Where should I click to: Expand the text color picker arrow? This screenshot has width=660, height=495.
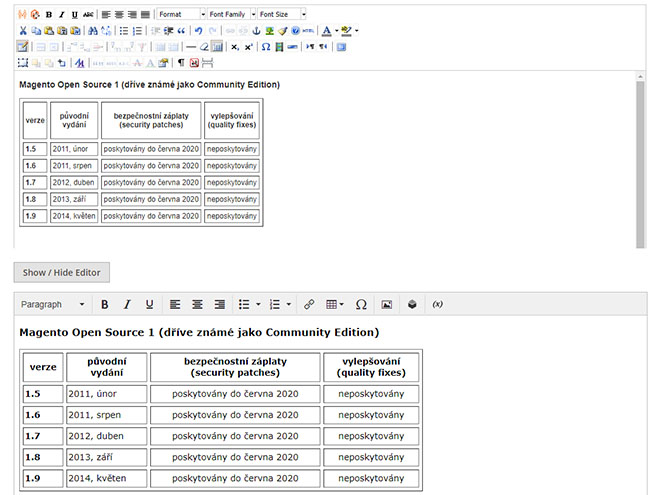click(336, 31)
